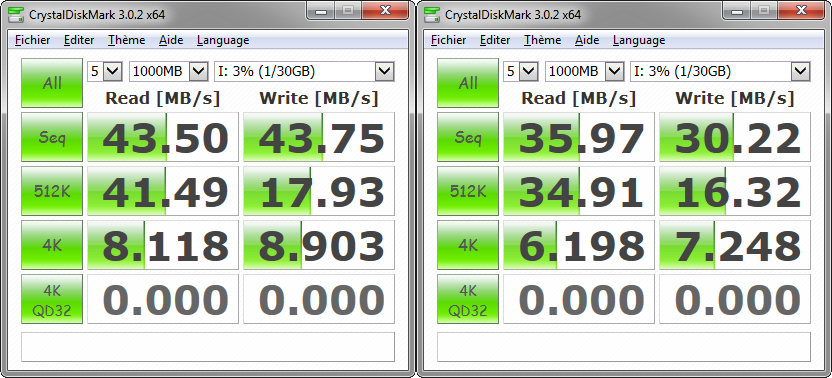Click 4K write value 7.248
Viewport: 832px width, 378px height.
[x=735, y=245]
